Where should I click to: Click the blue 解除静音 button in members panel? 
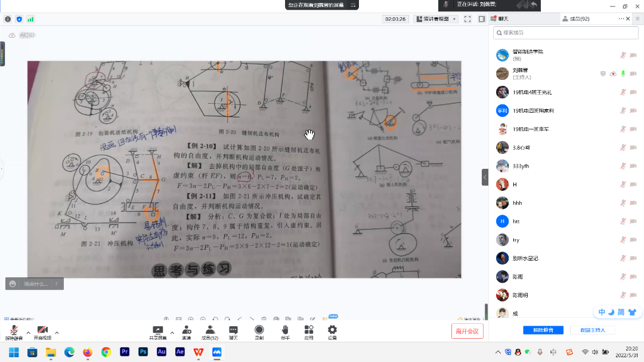point(543,330)
